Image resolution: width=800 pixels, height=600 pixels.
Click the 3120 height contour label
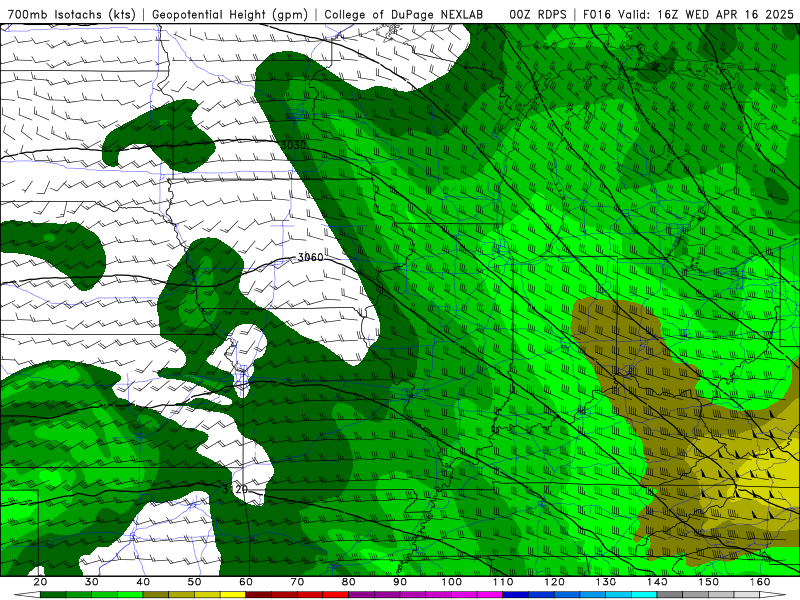pos(235,489)
